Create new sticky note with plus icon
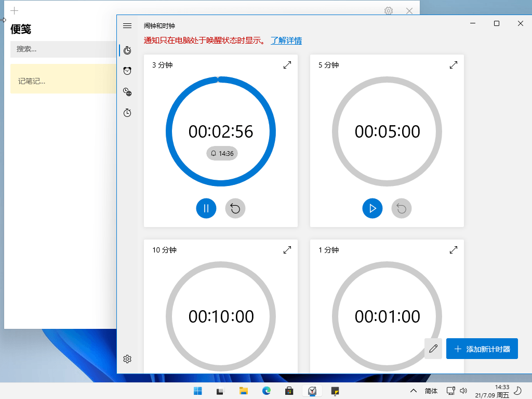This screenshot has height=399, width=532. [x=15, y=10]
